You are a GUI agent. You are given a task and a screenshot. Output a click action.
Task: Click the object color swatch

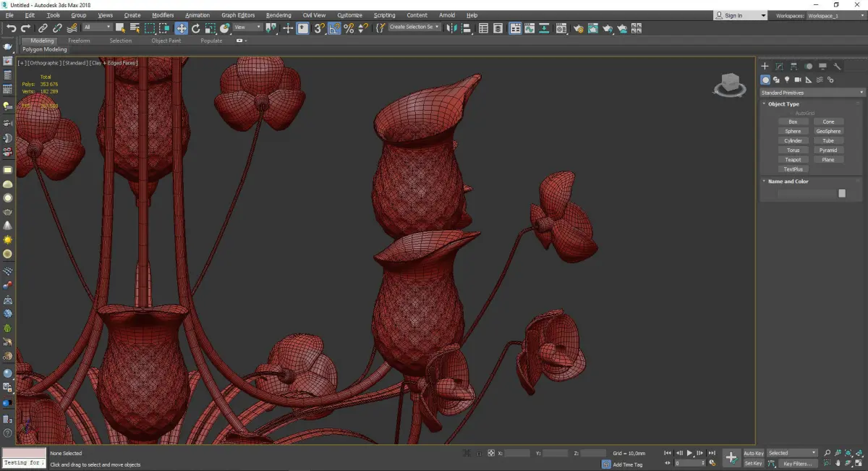point(842,193)
